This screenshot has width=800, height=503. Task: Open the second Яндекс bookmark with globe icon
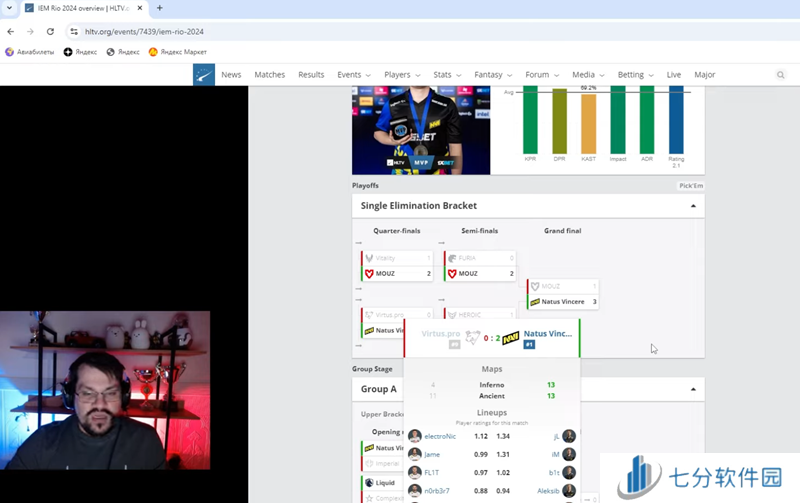(123, 52)
